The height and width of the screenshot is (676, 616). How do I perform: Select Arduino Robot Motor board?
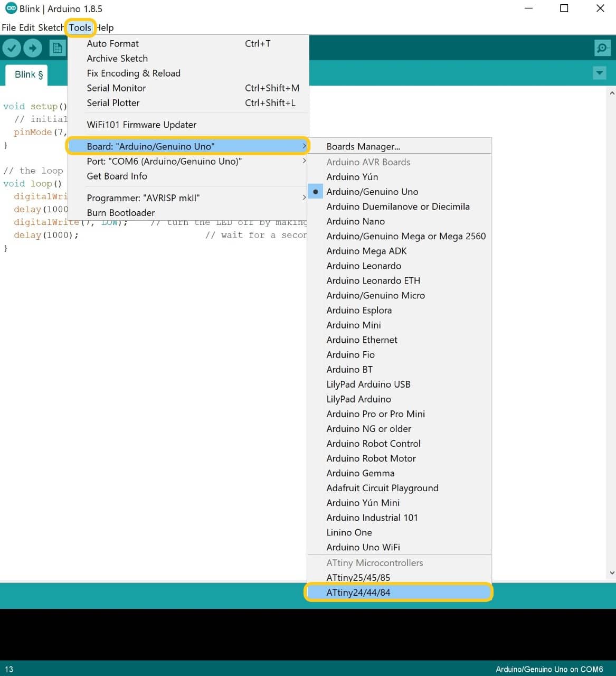(x=399, y=458)
